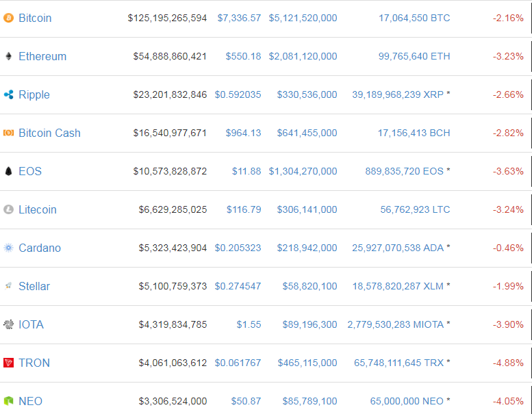This screenshot has height=414, width=532.
Task: Select Bitcoin market cap $125,195,265,594
Action: pos(167,18)
